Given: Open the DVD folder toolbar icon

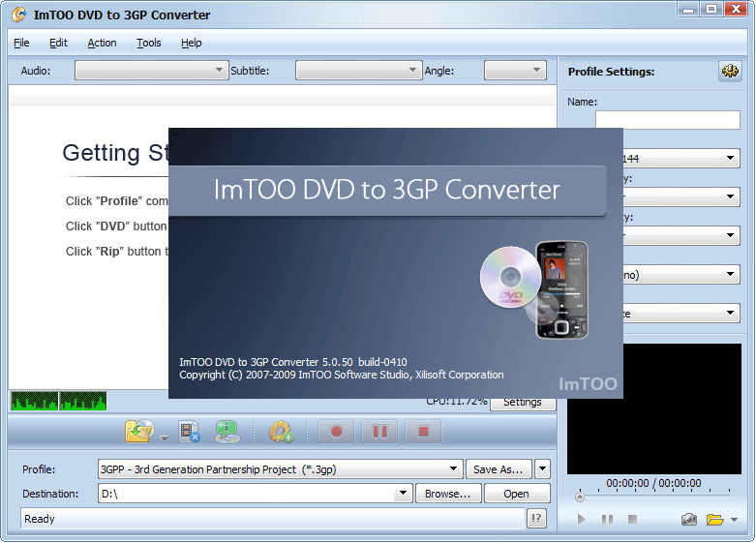Looking at the screenshot, I should [x=139, y=431].
